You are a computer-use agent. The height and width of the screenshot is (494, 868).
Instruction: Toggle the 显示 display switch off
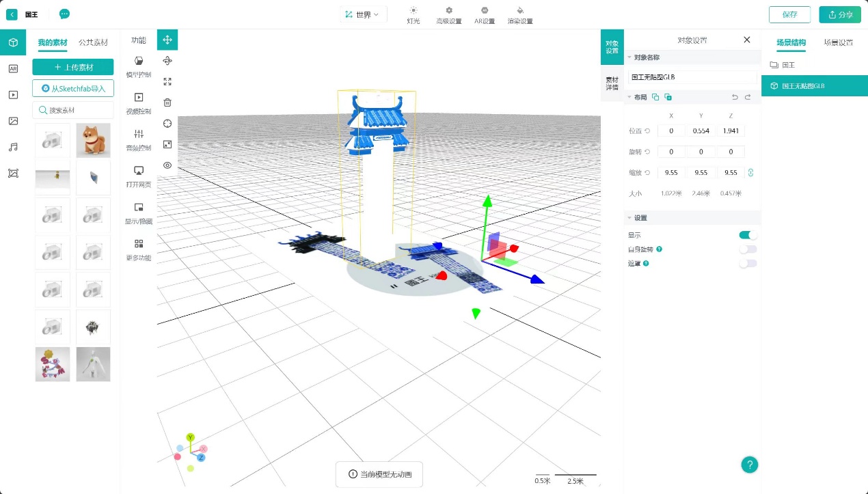pos(748,235)
